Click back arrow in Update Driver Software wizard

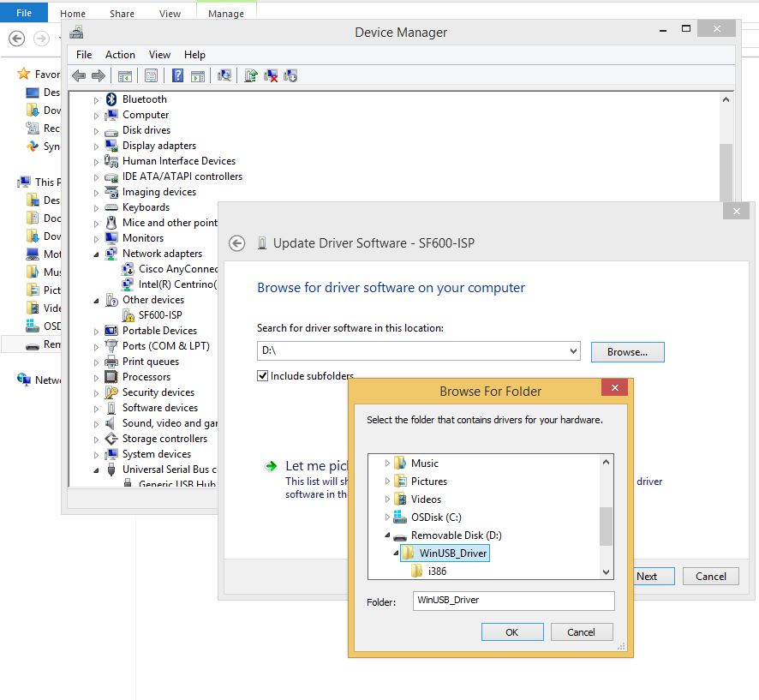click(x=237, y=243)
